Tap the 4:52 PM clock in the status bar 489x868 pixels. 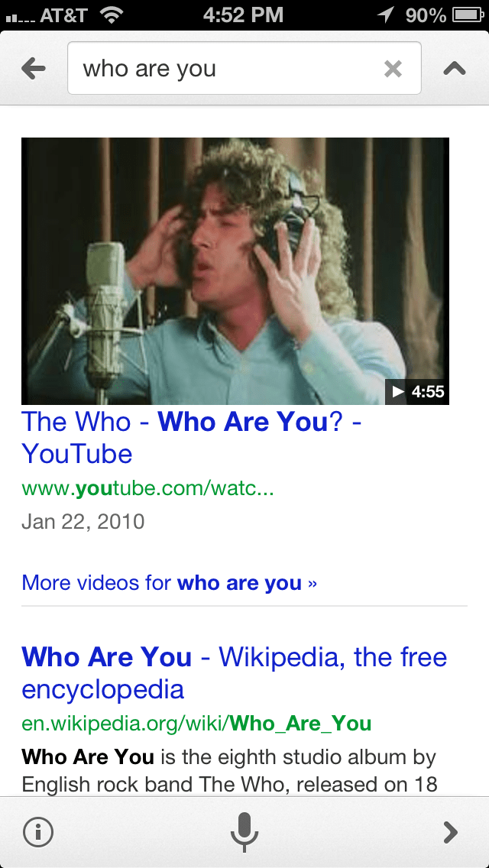pyautogui.click(x=243, y=15)
